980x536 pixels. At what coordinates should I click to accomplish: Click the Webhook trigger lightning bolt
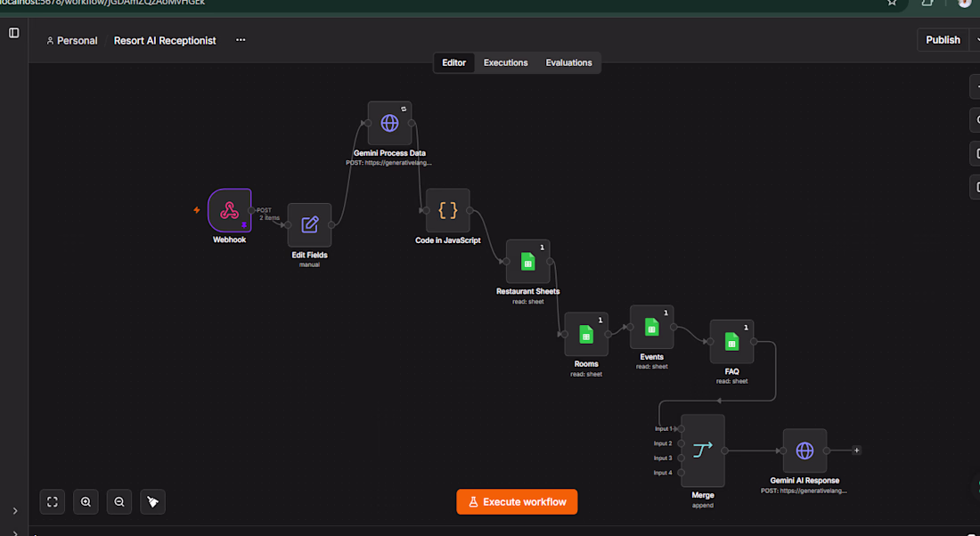pyautogui.click(x=197, y=210)
